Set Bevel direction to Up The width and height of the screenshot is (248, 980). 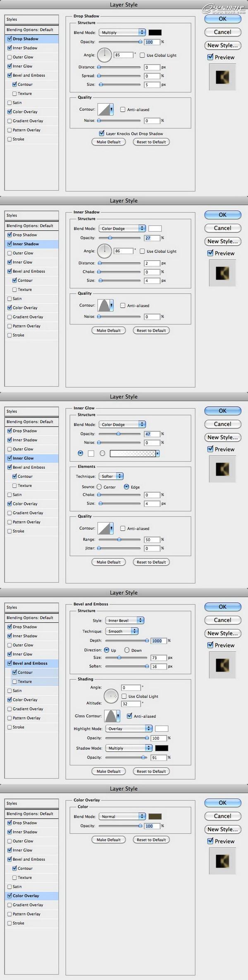coord(107,650)
